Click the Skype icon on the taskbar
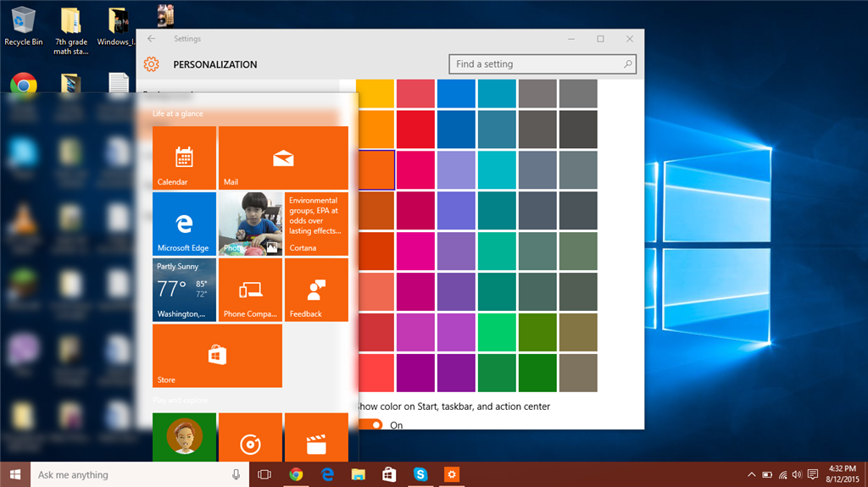 pyautogui.click(x=420, y=474)
